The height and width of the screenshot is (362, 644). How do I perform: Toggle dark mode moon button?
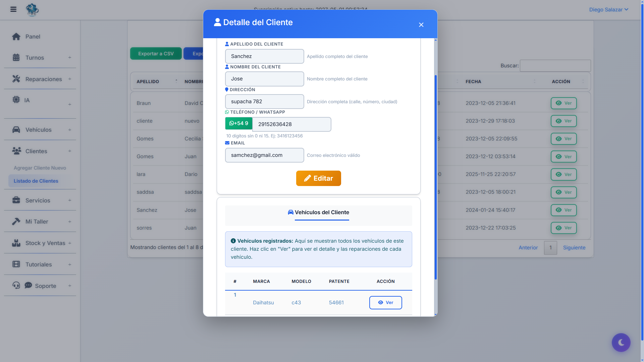click(x=621, y=342)
